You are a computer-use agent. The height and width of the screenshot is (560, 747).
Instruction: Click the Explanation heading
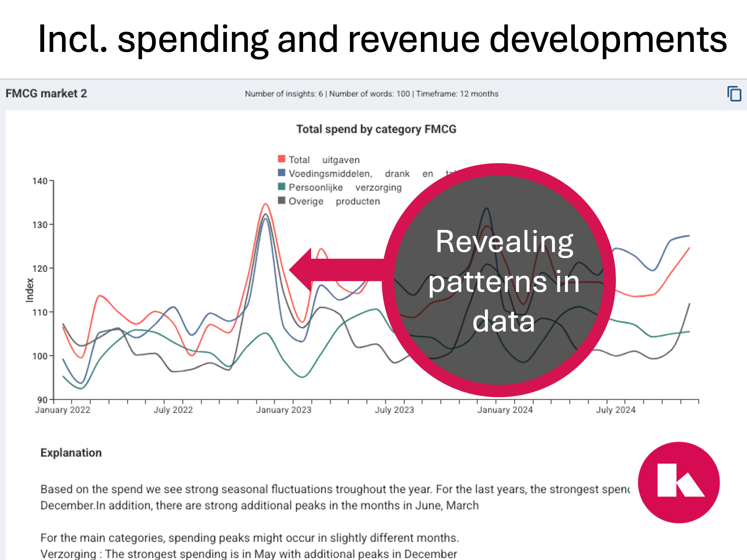click(x=71, y=452)
